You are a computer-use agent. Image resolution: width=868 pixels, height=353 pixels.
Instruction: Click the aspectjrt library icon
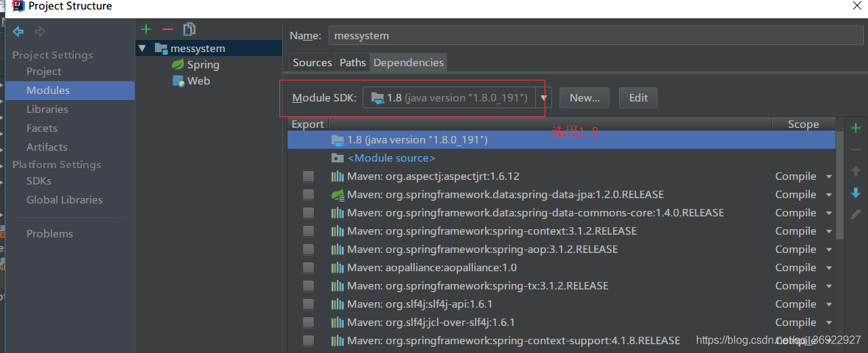tap(338, 176)
